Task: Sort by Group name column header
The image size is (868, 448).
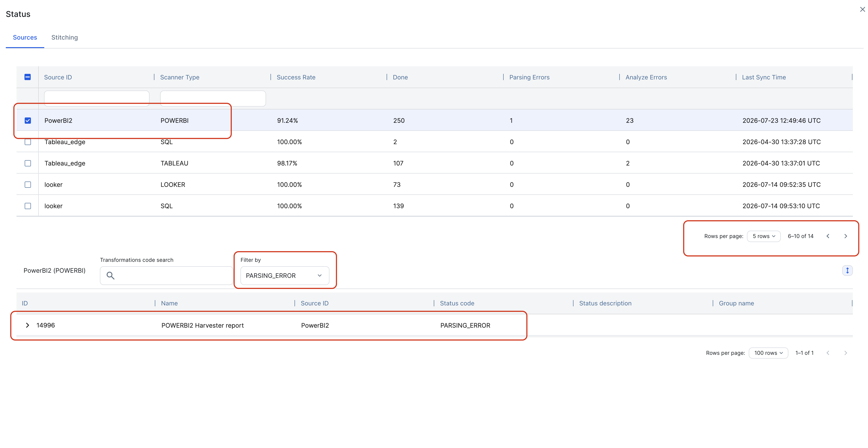Action: [x=736, y=303]
